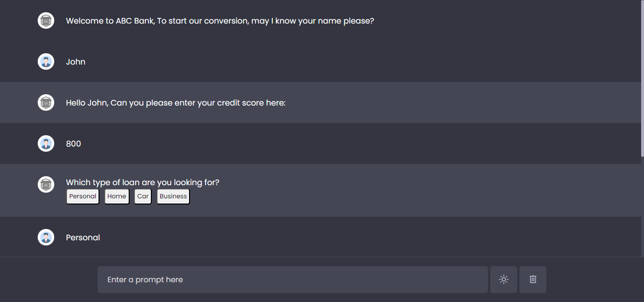Screen dimensions: 644x302
Task: Delete chat using the trash icon
Action: 533,279
